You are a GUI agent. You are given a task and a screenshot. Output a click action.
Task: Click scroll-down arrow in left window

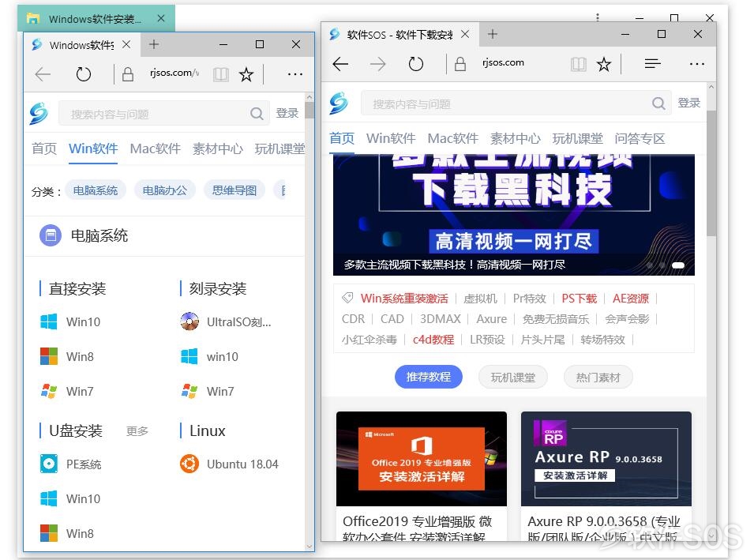[x=309, y=547]
